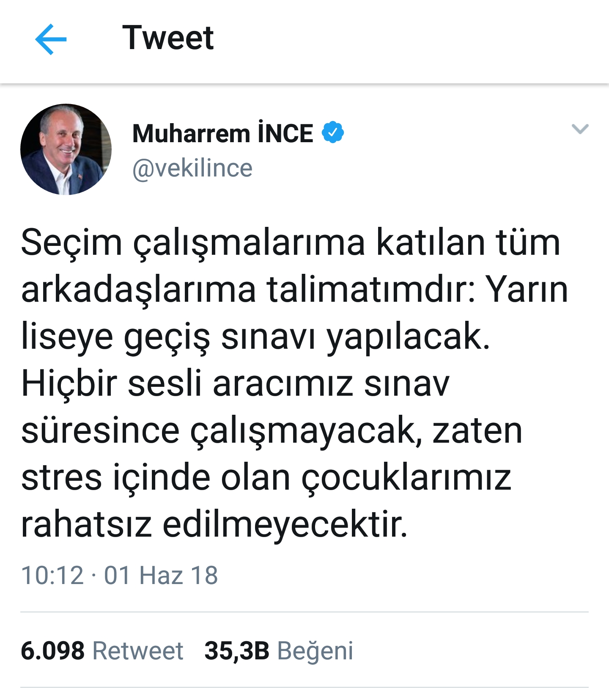Viewport: 609px width, 700px height.
Task: Tap the line "Hiçbir sesli aracımız sınav"
Action: [235, 384]
